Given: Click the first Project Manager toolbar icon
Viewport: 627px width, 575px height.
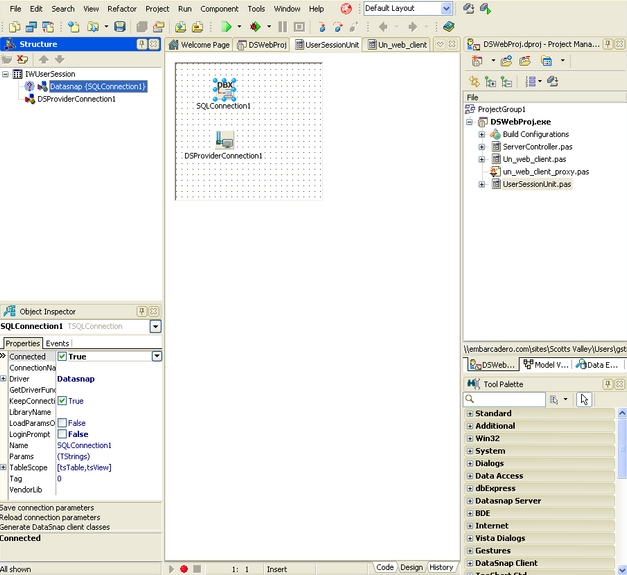Looking at the screenshot, I should click(x=477, y=61).
